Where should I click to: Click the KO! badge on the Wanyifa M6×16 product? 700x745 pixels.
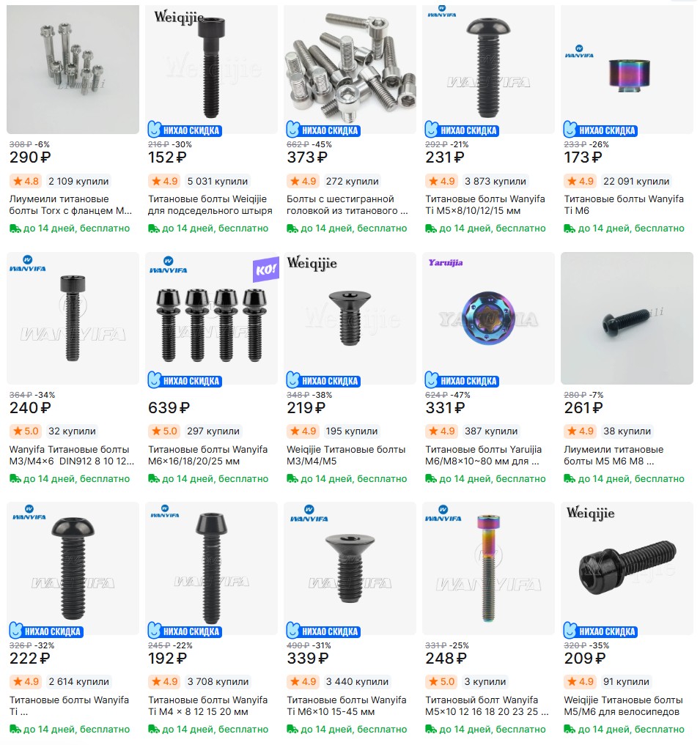click(266, 270)
